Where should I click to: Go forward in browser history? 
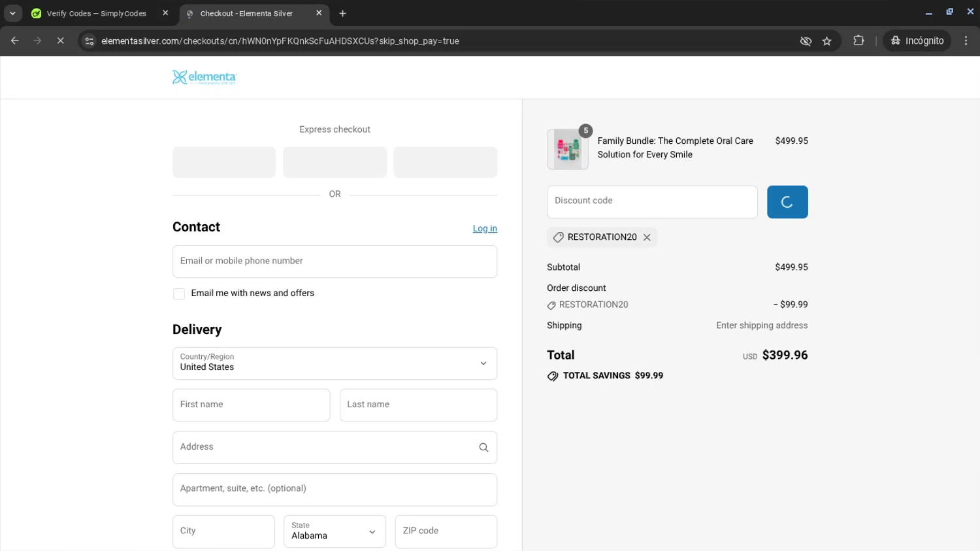[x=37, y=41]
